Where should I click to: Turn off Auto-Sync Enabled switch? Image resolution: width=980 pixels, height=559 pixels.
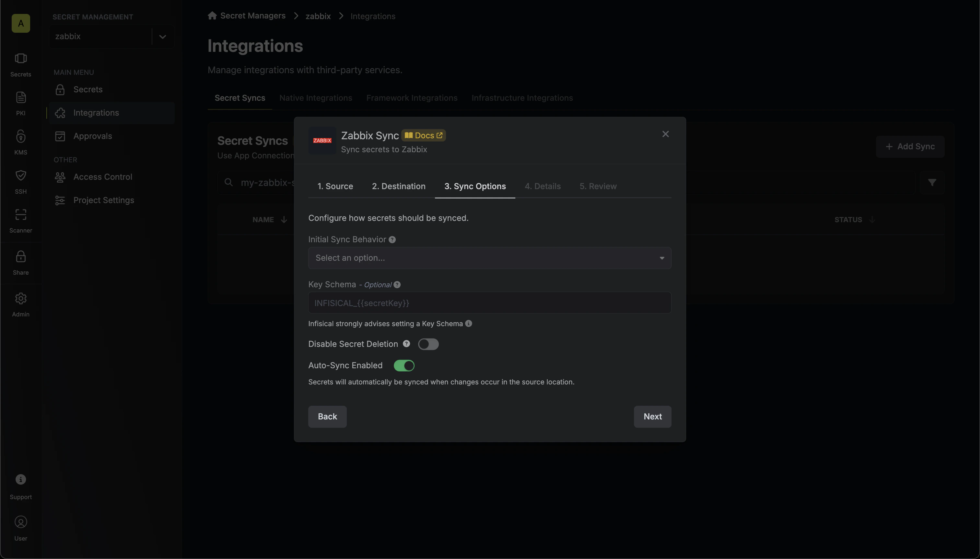tap(404, 366)
